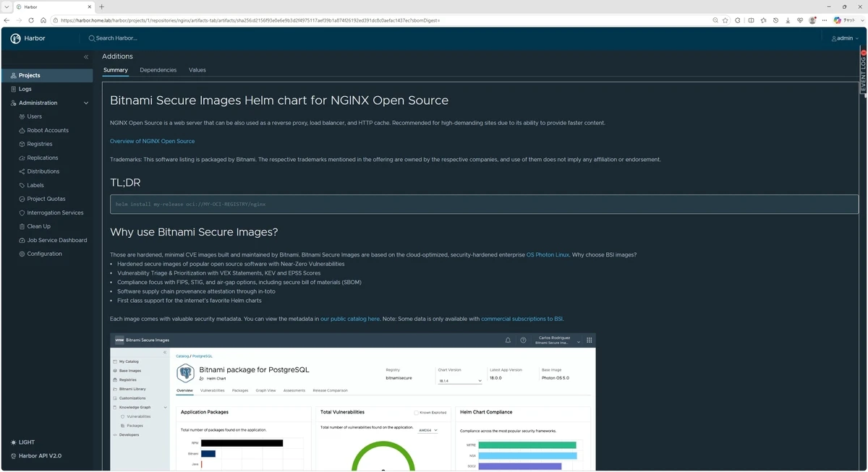868x472 pixels.
Task: Click the address bar URL
Action: tap(250, 20)
